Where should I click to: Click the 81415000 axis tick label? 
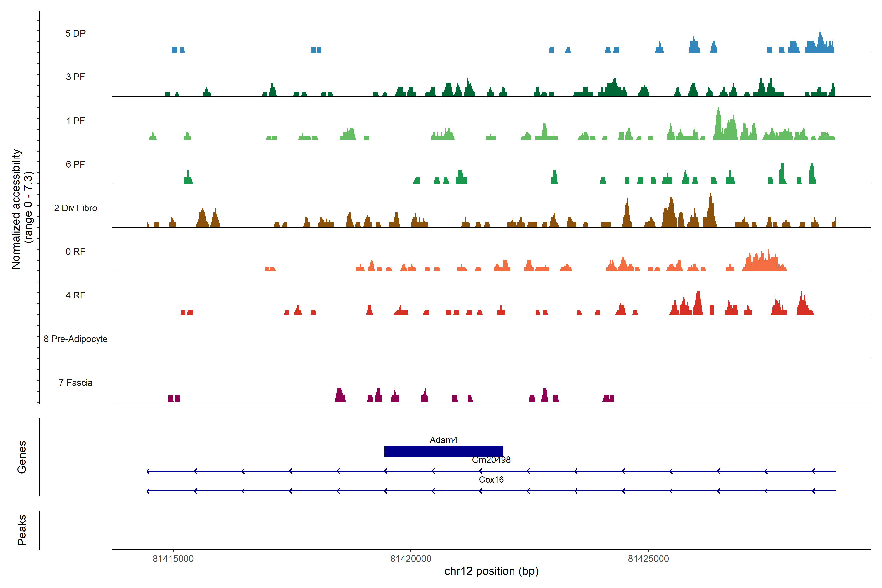click(x=173, y=558)
